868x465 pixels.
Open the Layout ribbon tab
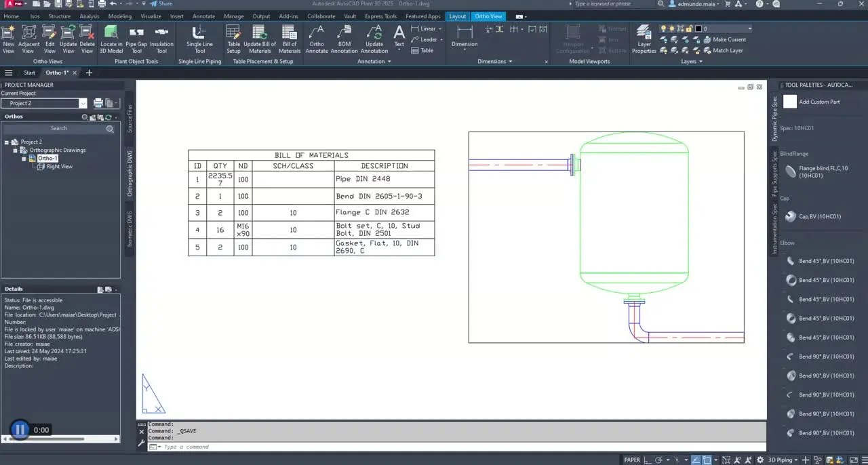(458, 16)
